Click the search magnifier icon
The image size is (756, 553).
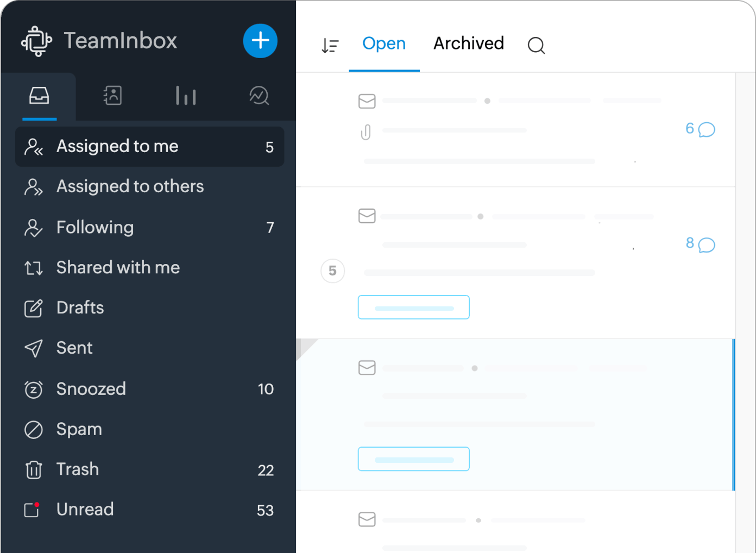(536, 45)
